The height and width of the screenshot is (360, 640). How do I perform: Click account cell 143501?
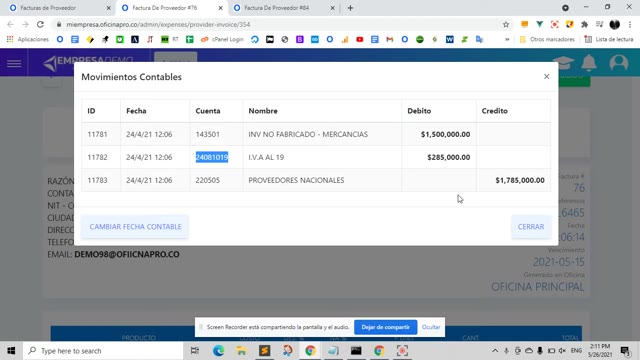207,134
